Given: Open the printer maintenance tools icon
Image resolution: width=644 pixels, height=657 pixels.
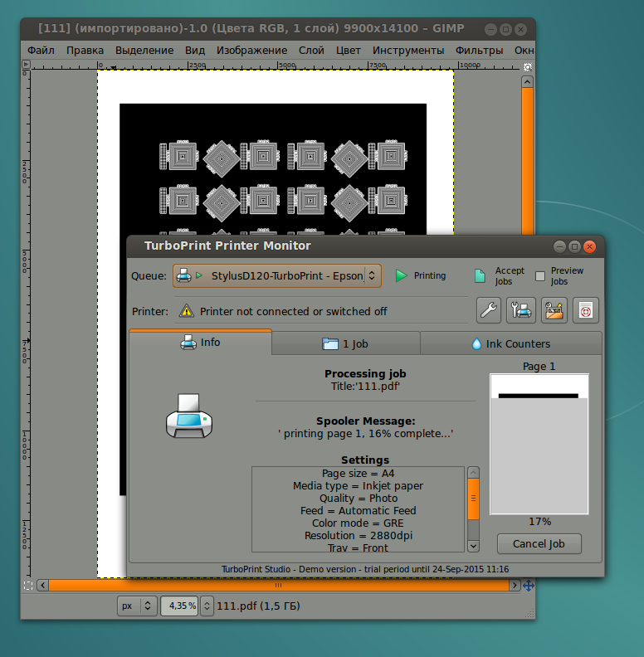Looking at the screenshot, I should (520, 310).
